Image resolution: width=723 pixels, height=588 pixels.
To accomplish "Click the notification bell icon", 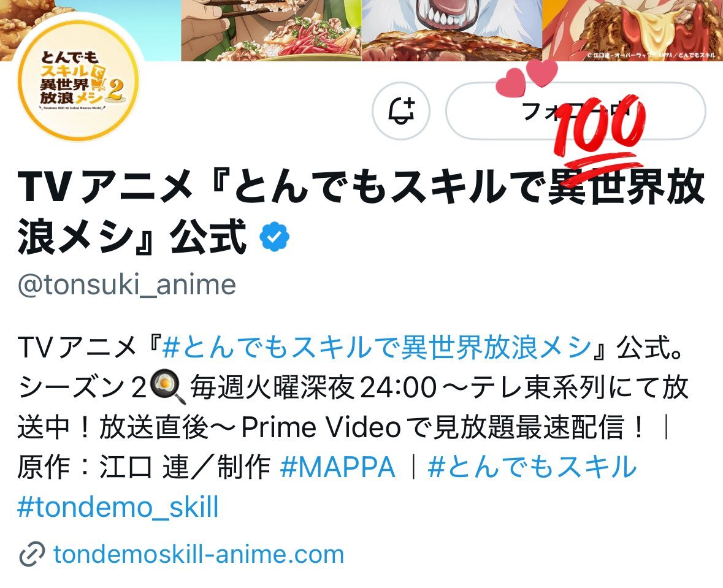I will pyautogui.click(x=400, y=111).
